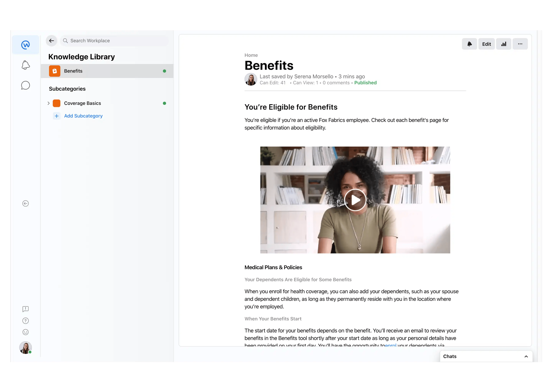Open the insights bar chart button
552x392 pixels.
pos(504,44)
